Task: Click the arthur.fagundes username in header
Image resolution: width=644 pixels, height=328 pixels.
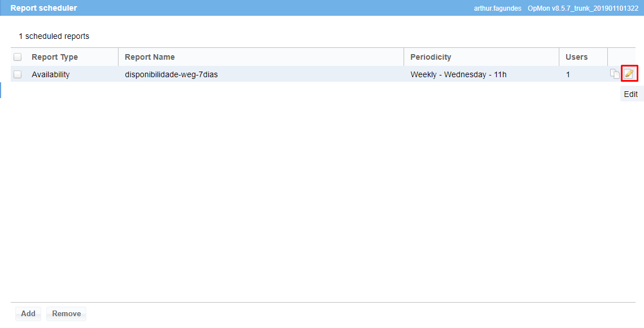Action: 497,8
